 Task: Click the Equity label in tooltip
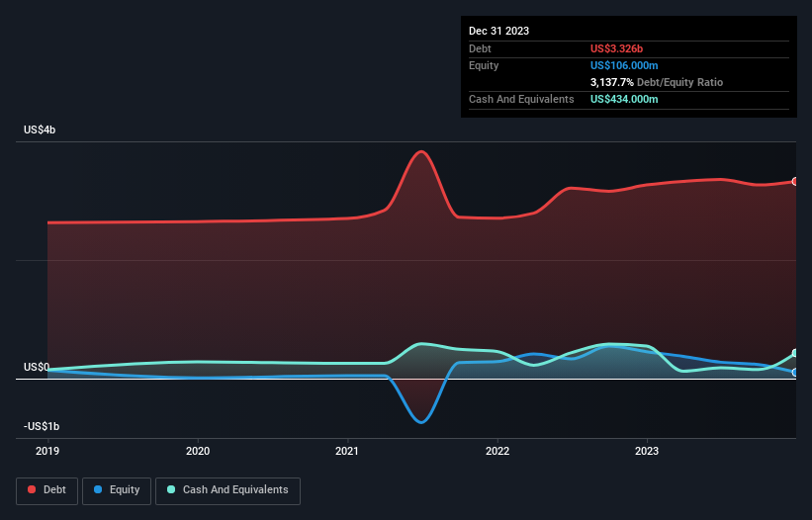[484, 65]
